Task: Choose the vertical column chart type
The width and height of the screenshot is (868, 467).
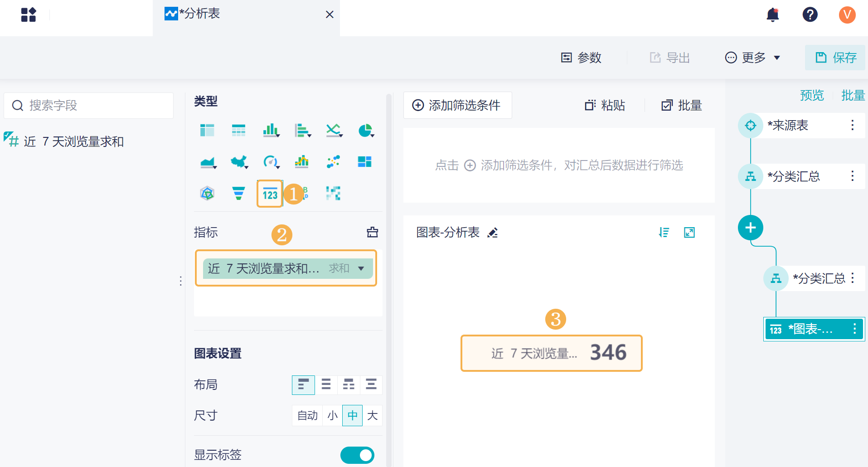Action: point(271,131)
